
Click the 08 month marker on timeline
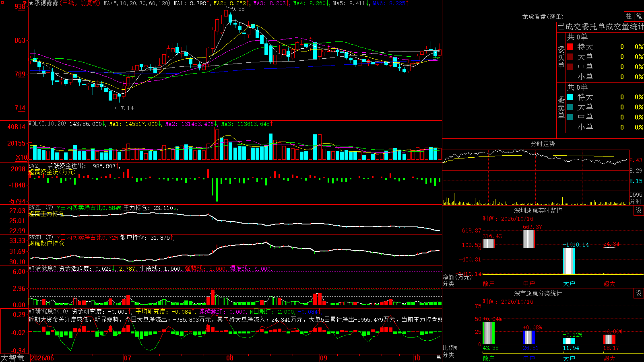[230, 358]
